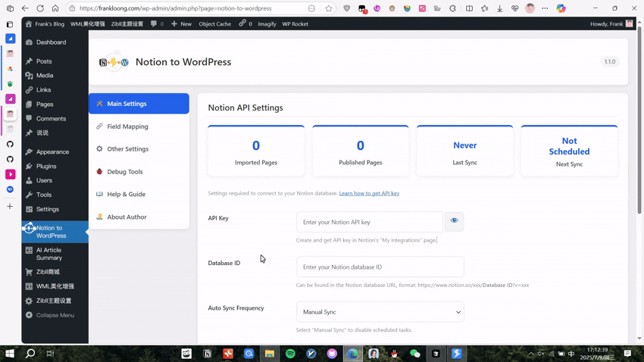
Task: Open Object Cache in admin bar
Action: (215, 23)
